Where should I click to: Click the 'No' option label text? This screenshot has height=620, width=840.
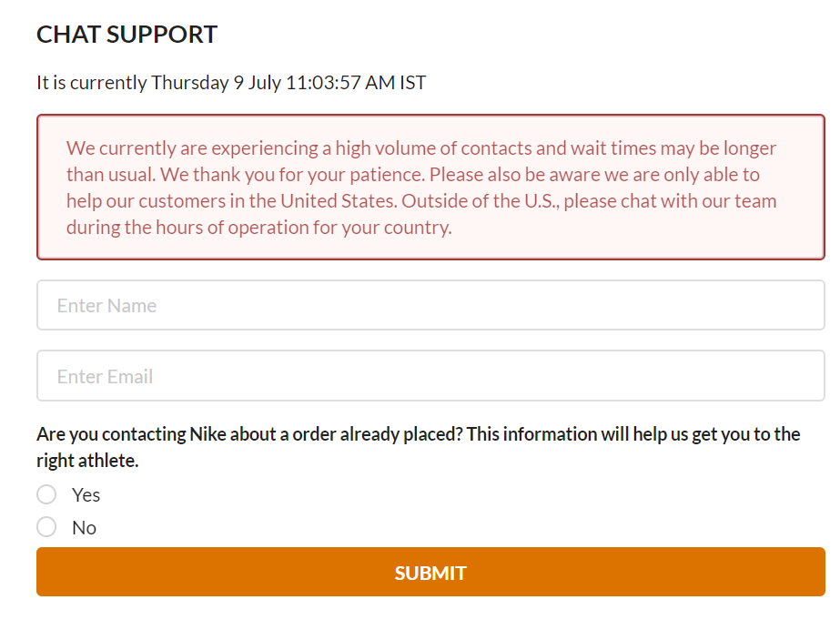point(84,528)
